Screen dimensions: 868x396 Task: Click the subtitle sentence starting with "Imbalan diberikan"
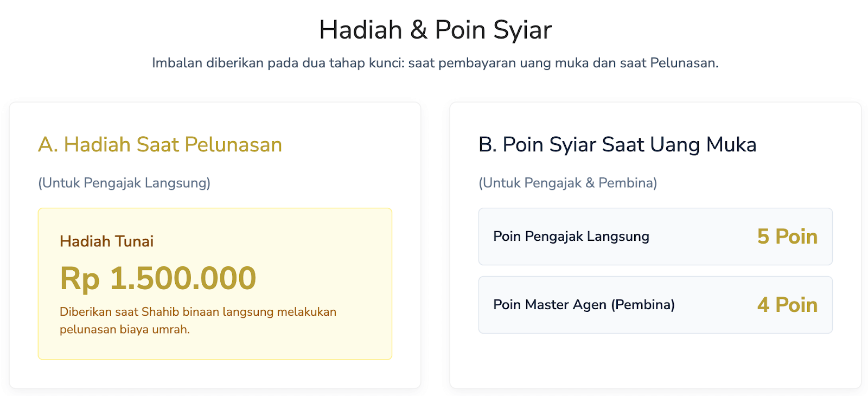(x=435, y=63)
